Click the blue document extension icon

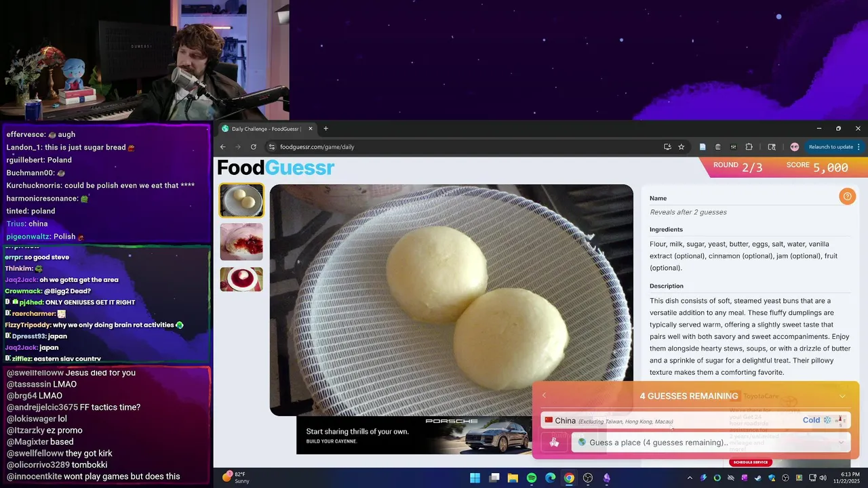703,146
